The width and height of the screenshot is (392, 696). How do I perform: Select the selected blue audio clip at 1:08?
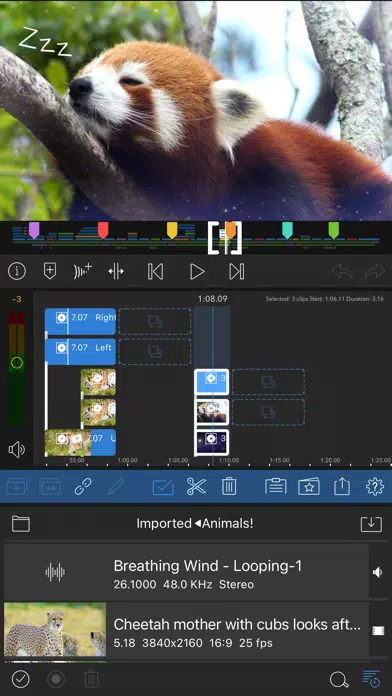tap(212, 382)
